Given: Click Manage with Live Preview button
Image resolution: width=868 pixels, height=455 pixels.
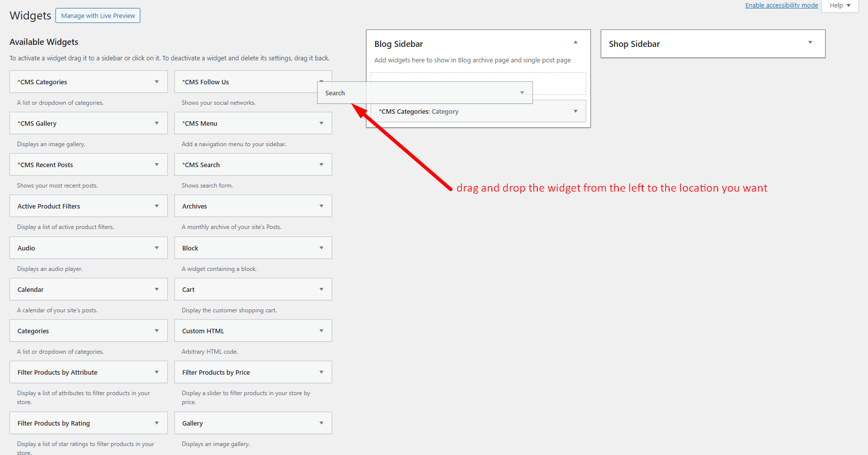Looking at the screenshot, I should [98, 16].
